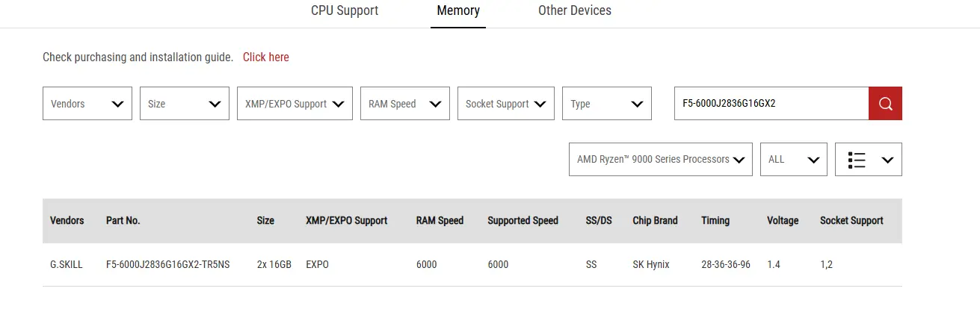Viewport: 980px width, 315px height.
Task: Expand the Size filter dropdown
Action: (185, 104)
